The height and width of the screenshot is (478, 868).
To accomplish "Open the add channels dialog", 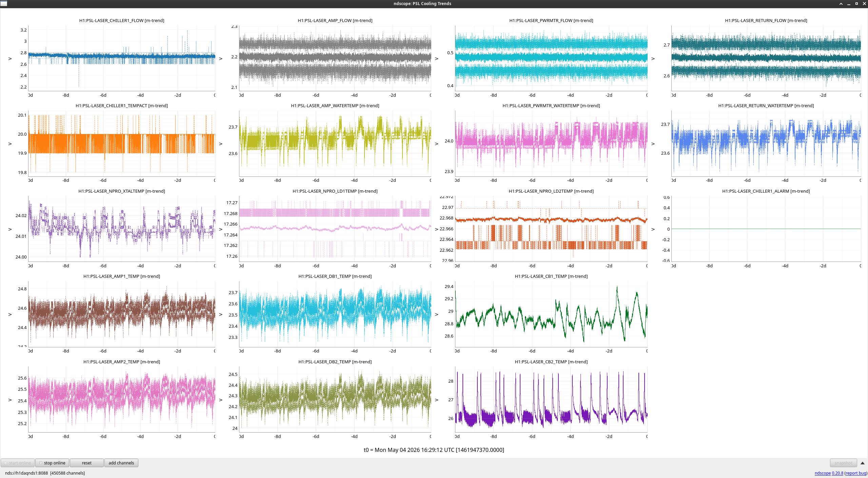I will click(x=121, y=463).
